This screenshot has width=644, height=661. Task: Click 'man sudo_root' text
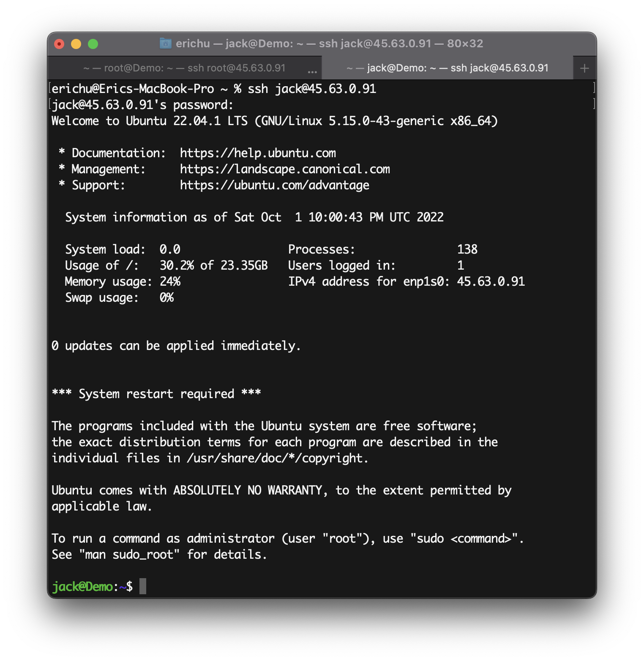(129, 554)
